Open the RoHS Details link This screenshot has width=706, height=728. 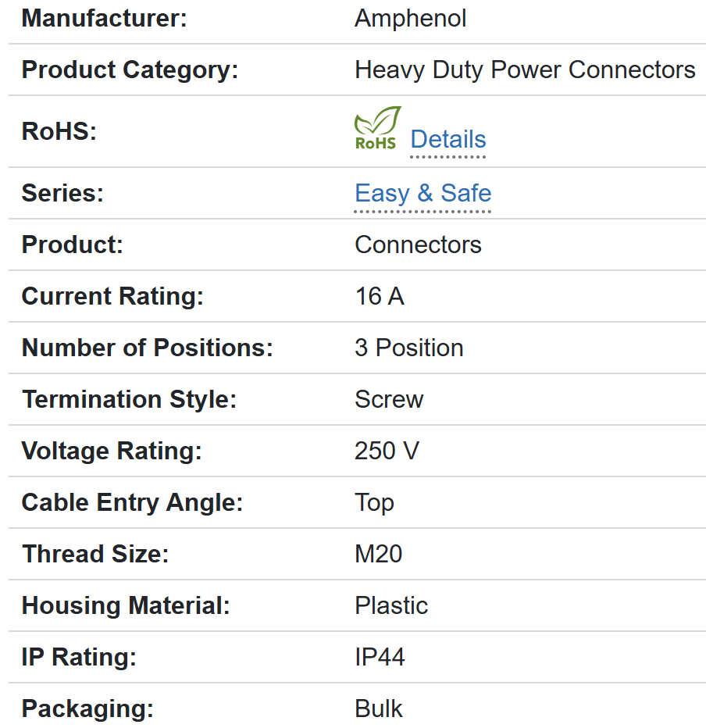[448, 139]
